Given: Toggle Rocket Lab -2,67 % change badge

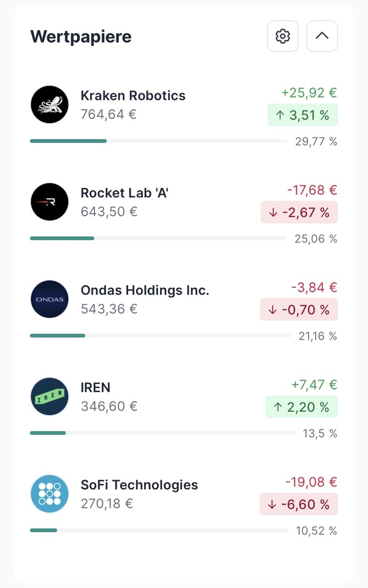Looking at the screenshot, I should 299,213.
